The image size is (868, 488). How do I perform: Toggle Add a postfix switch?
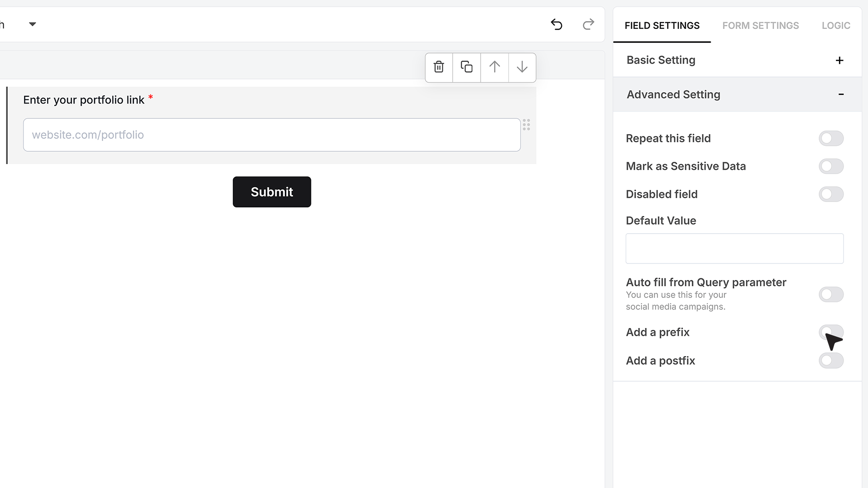click(831, 361)
